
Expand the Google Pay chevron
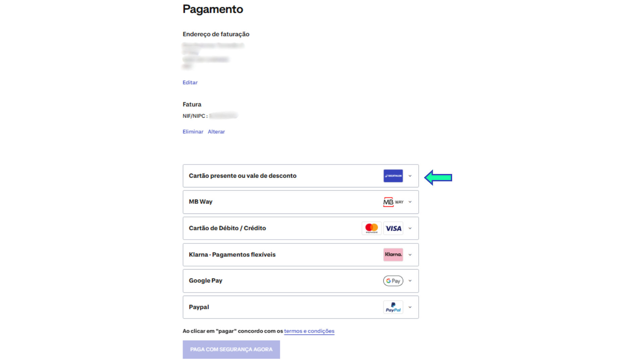coord(410,281)
